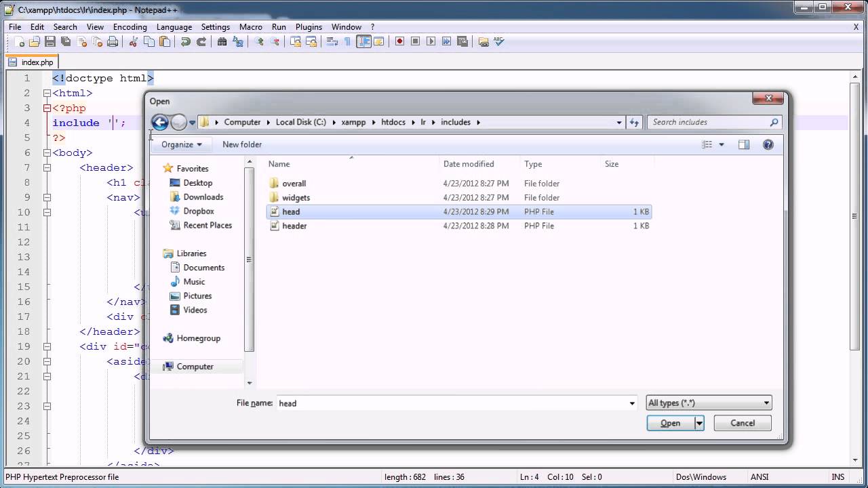Click the Open button in dialog
This screenshot has width=868, height=488.
[670, 423]
